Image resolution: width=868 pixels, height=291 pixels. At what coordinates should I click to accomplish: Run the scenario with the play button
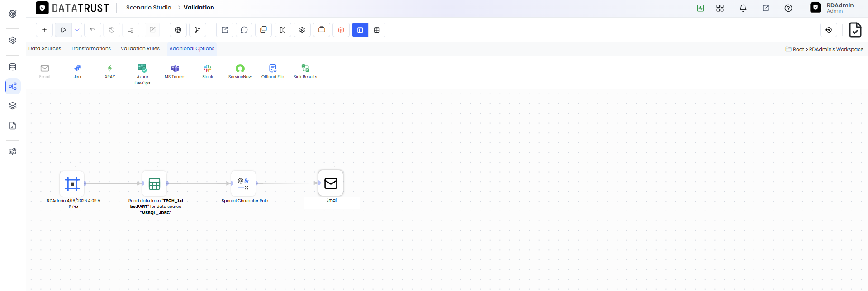tap(63, 30)
